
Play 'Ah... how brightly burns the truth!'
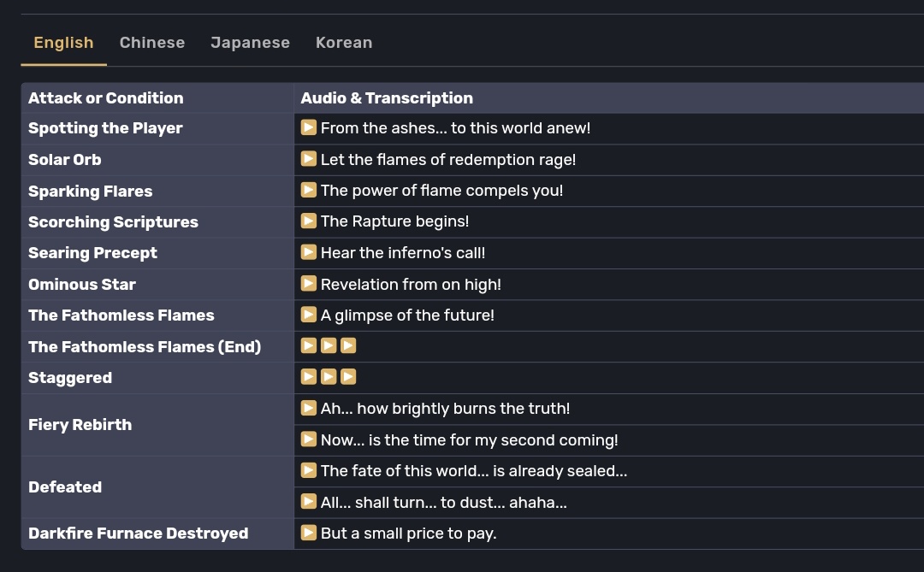tap(308, 408)
